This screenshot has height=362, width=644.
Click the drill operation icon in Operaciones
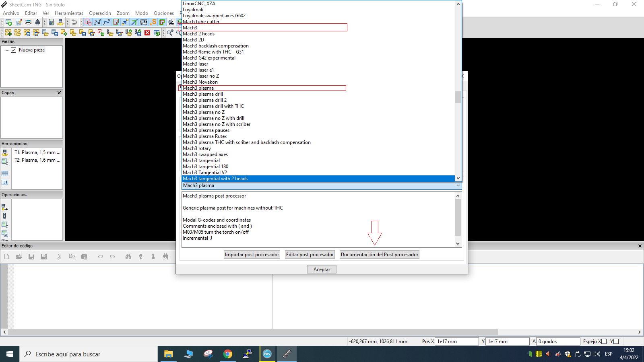click(5, 216)
